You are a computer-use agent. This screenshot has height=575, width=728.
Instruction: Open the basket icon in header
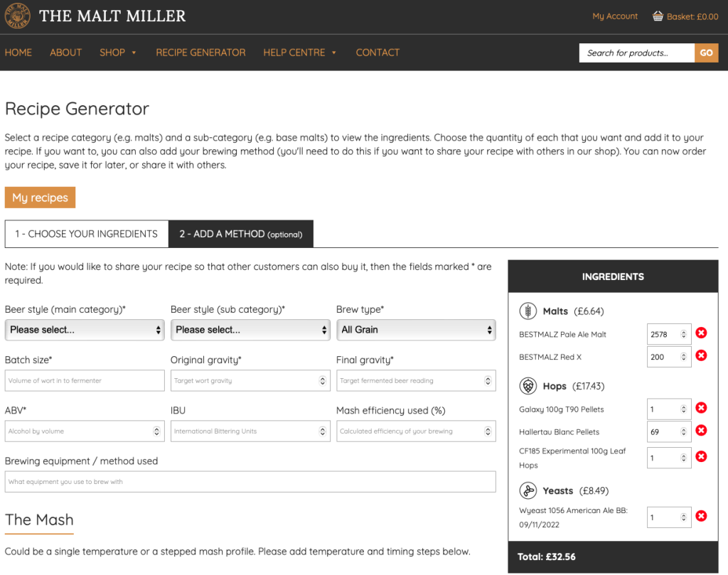pos(658,16)
